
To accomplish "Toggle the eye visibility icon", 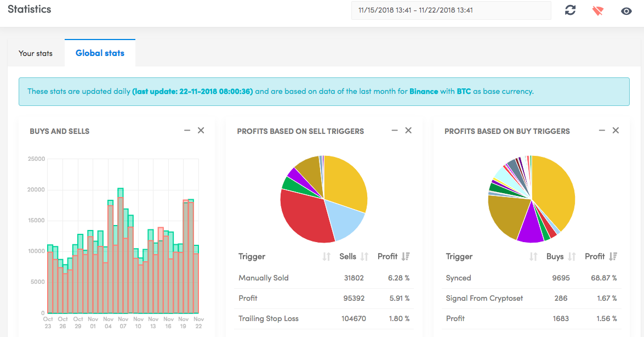I will pyautogui.click(x=626, y=11).
